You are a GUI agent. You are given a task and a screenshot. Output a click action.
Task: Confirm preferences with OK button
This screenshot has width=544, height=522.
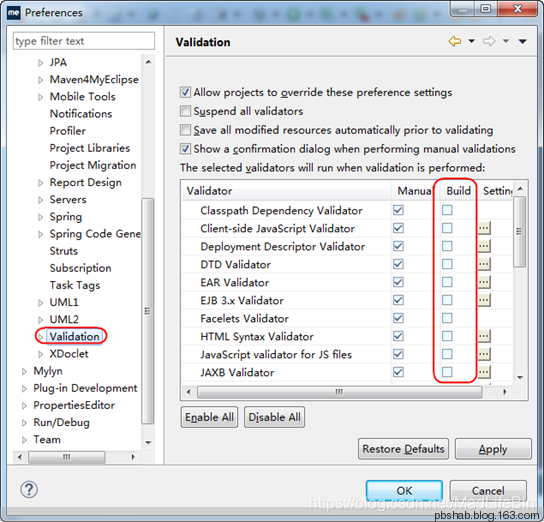404,490
